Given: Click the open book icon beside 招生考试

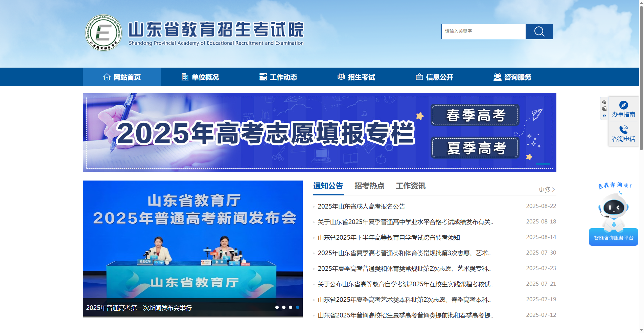Looking at the screenshot, I should [x=341, y=77].
